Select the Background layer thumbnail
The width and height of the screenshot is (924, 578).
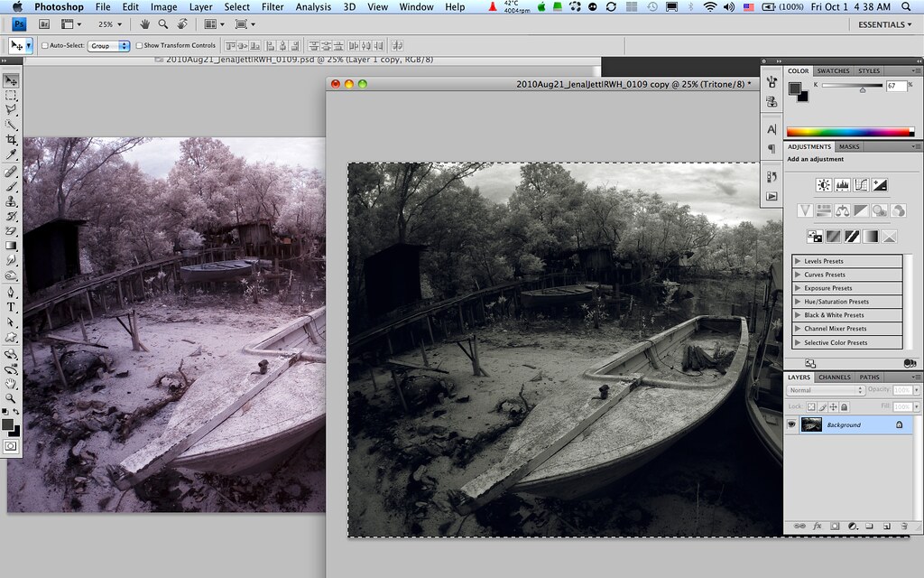click(x=811, y=424)
